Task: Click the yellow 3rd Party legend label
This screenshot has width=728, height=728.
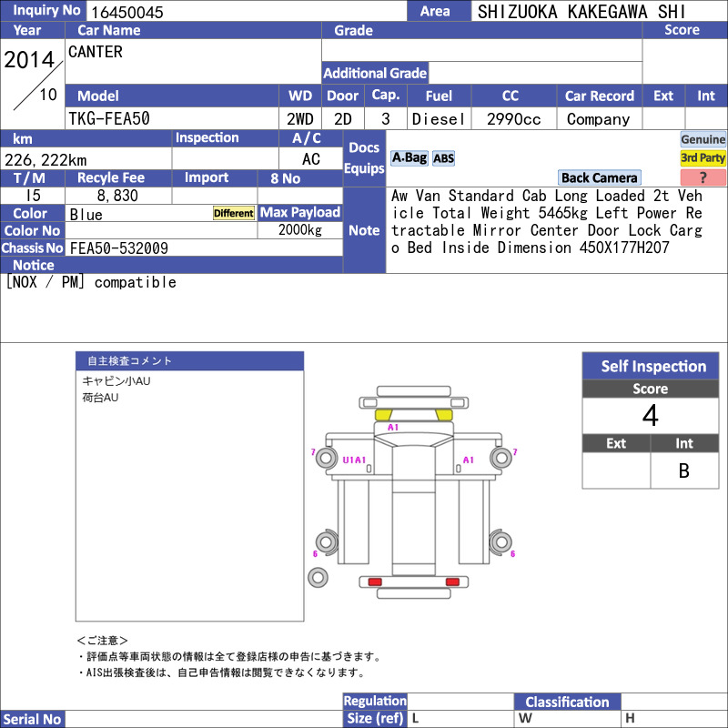Action: coord(703,158)
